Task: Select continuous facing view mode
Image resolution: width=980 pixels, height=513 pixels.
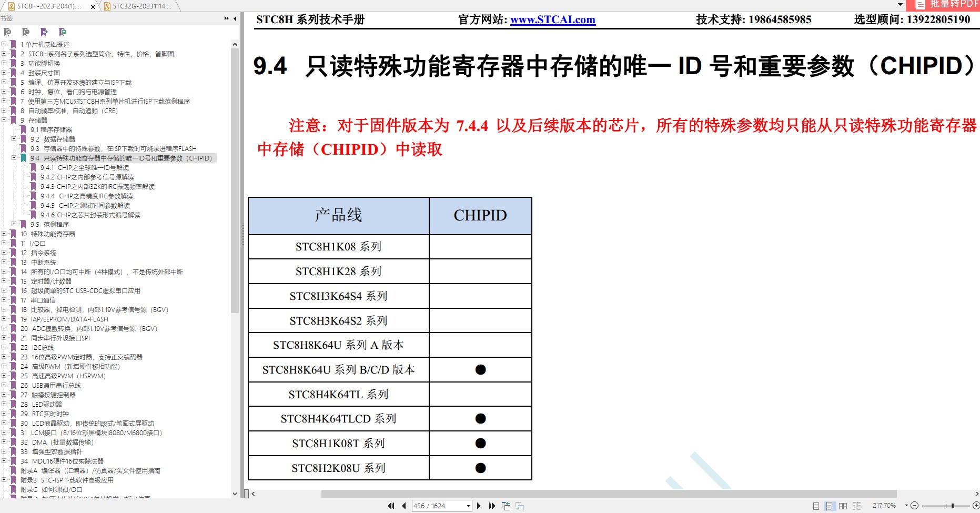Action: [x=856, y=506]
